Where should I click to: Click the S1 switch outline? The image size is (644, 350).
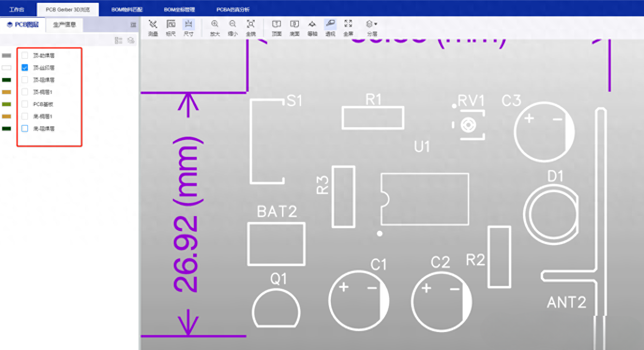[267, 141]
